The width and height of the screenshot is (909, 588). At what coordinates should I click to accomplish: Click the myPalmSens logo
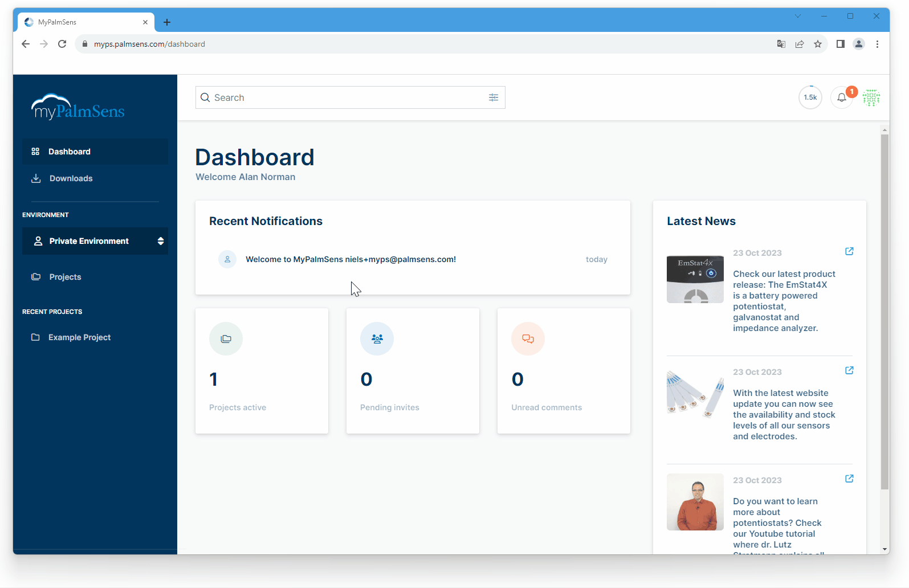click(78, 107)
